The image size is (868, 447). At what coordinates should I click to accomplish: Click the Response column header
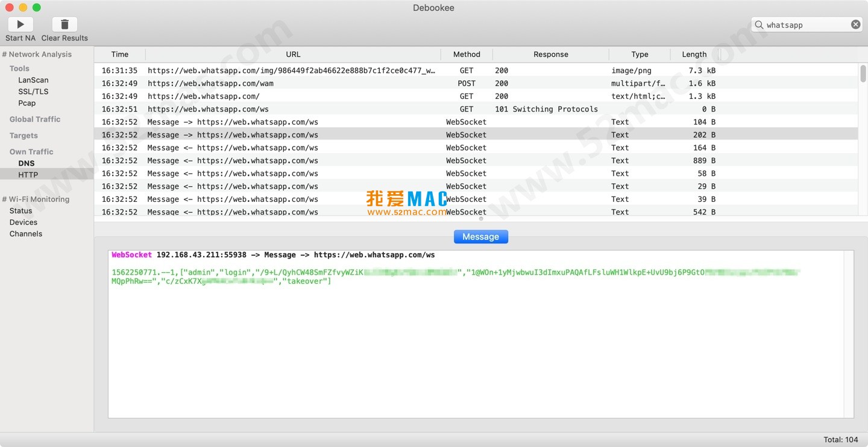click(x=550, y=54)
